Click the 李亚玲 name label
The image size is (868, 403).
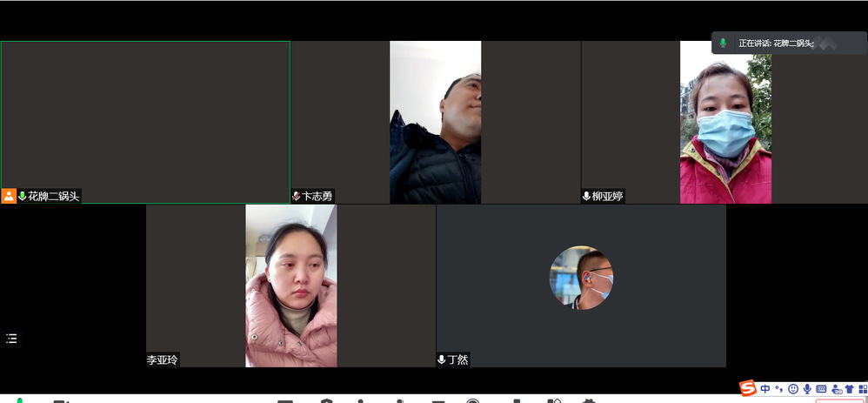point(163,359)
